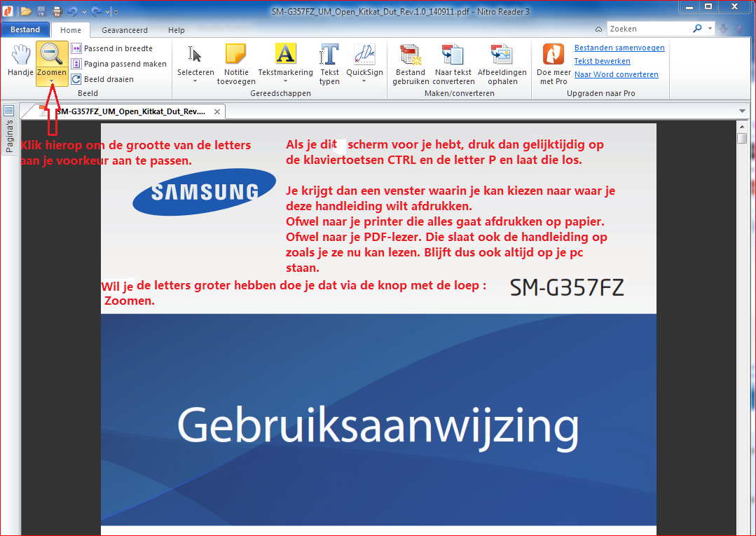
Task: Click in the Zoeken search field
Action: pos(648,29)
